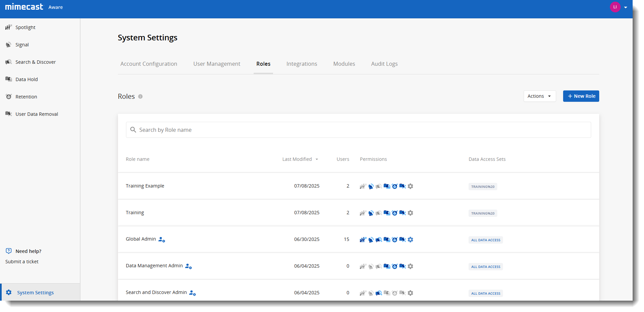Open the user profile menu arrow
The image size is (644, 312).
[626, 7]
